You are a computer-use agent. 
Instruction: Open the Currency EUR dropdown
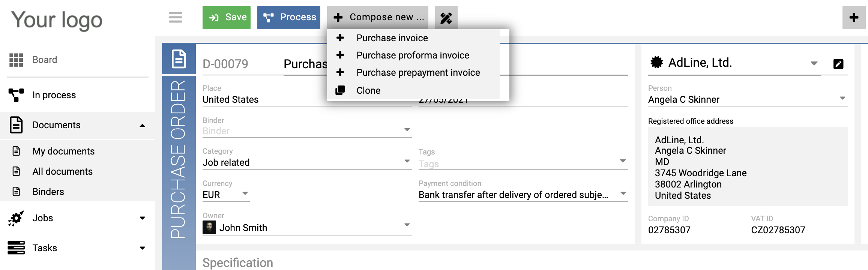tap(226, 194)
